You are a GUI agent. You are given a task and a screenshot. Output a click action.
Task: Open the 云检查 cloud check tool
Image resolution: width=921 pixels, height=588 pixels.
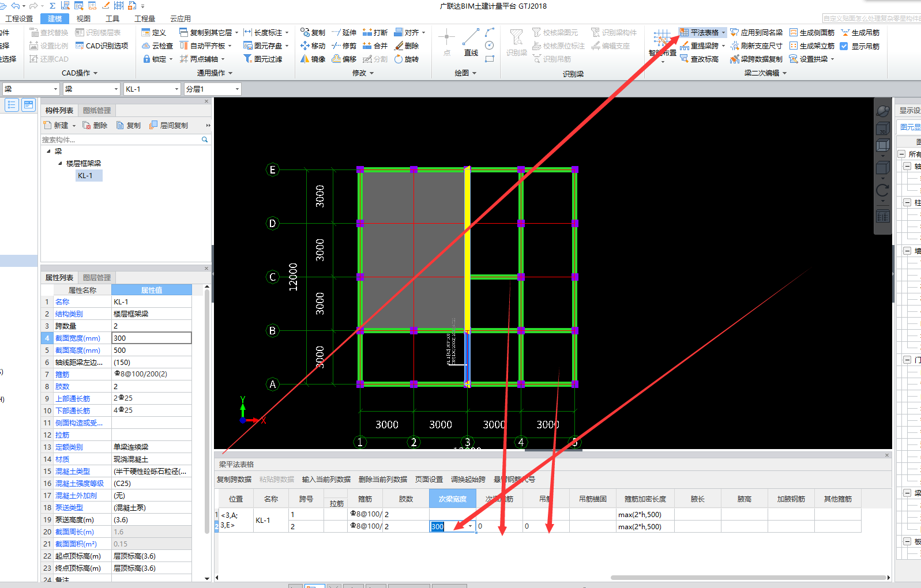pos(157,46)
